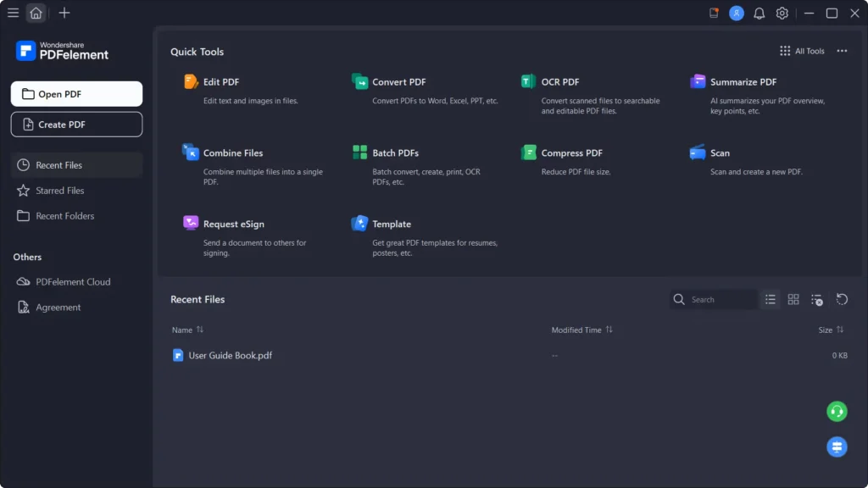Open the Summarize PDF tool
Viewport: 868px width, 488px height.
click(744, 81)
